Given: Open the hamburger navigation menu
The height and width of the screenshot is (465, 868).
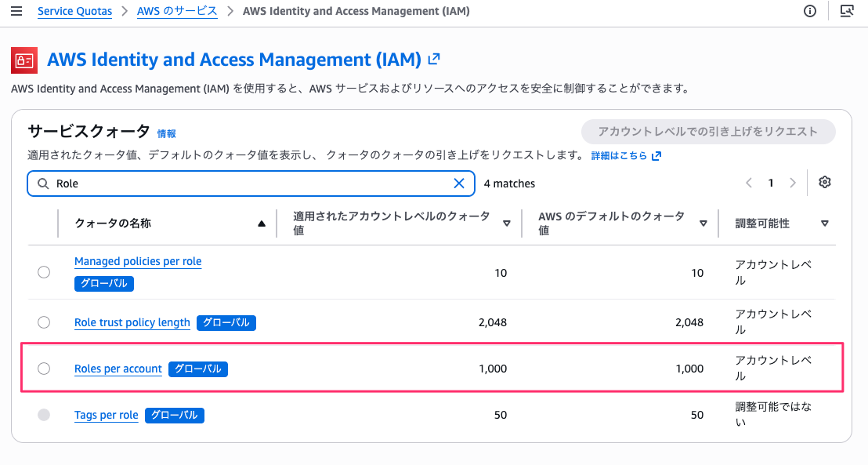Looking at the screenshot, I should pyautogui.click(x=16, y=11).
